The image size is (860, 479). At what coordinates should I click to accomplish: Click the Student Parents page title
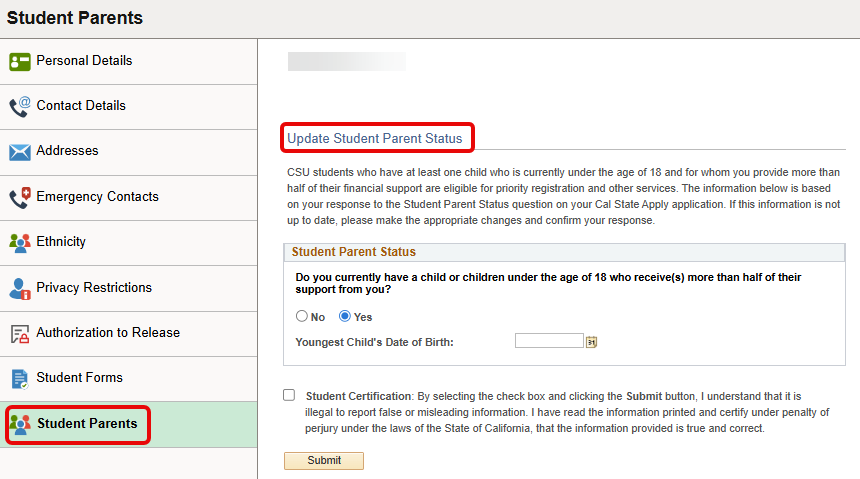click(x=75, y=18)
